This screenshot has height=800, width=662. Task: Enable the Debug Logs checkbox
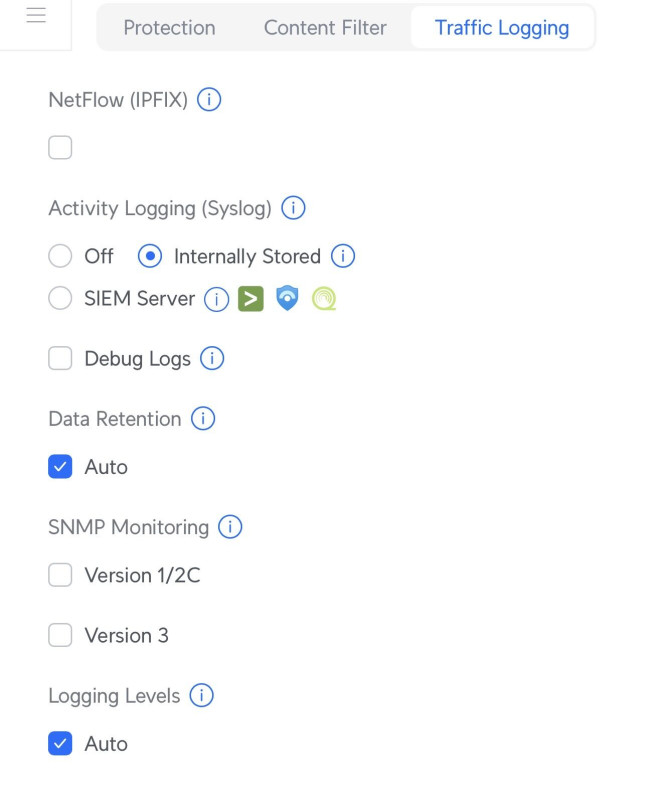[60, 359]
